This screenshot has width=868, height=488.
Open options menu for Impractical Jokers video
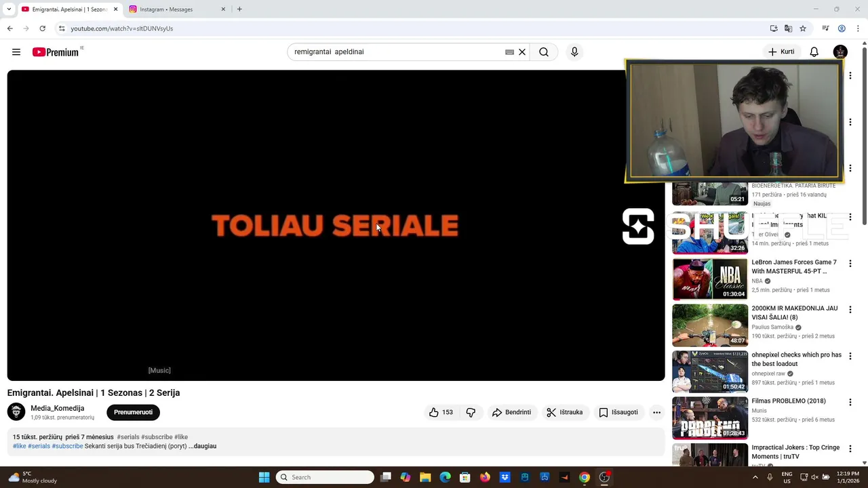coord(850,449)
